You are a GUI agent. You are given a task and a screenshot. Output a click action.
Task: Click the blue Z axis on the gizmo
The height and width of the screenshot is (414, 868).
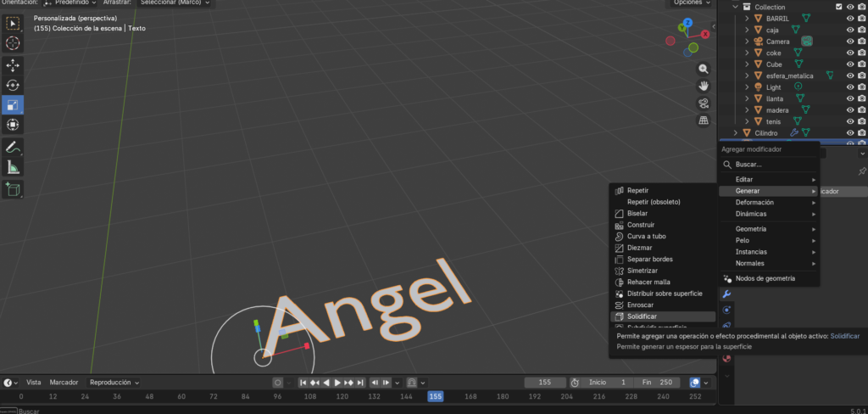click(x=687, y=23)
